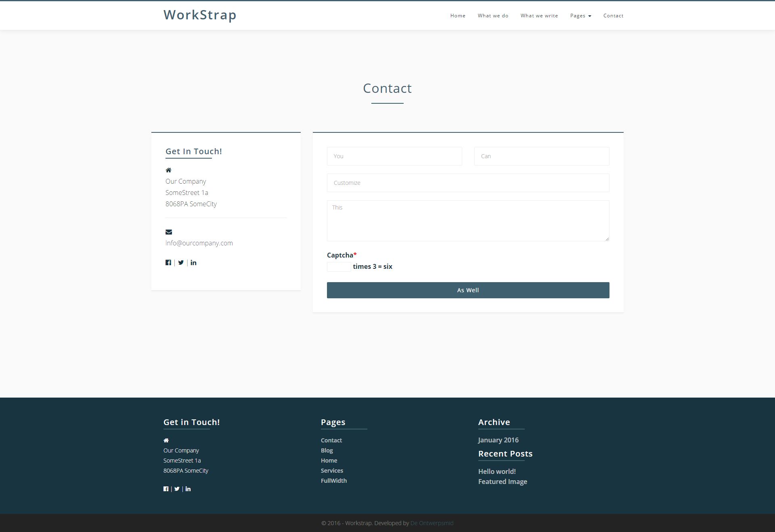Click the footer LinkedIn icon
The width and height of the screenshot is (775, 532).
tap(188, 489)
